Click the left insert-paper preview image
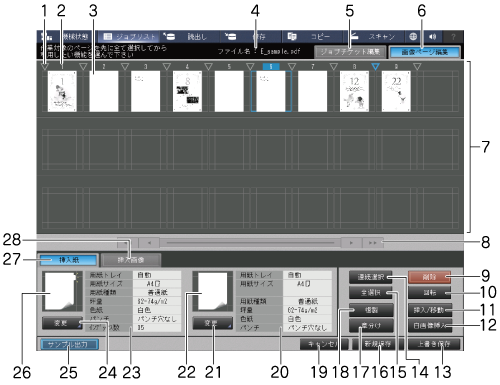500x385 pixels. click(62, 292)
